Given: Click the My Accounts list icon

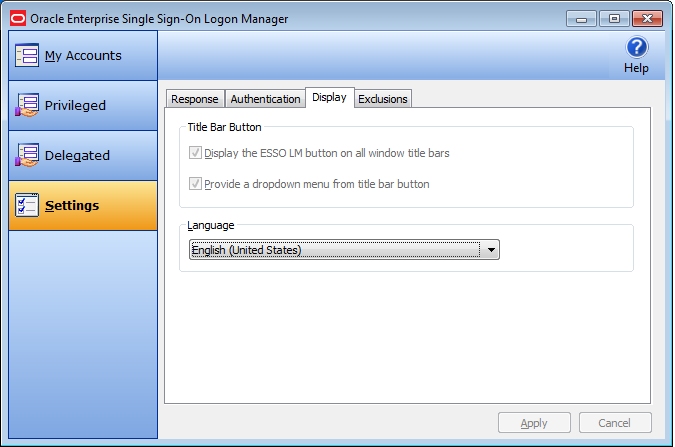Looking at the screenshot, I should click(x=27, y=55).
